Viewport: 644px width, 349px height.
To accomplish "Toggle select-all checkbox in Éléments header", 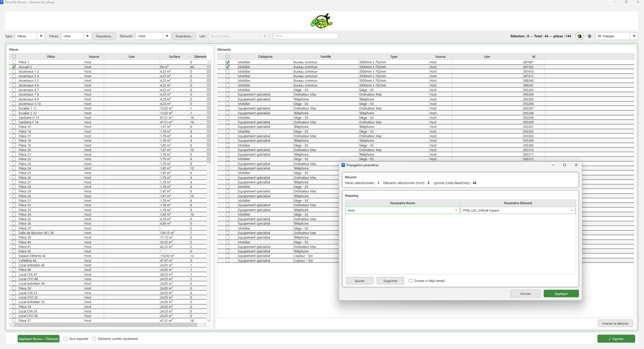I will 228,56.
